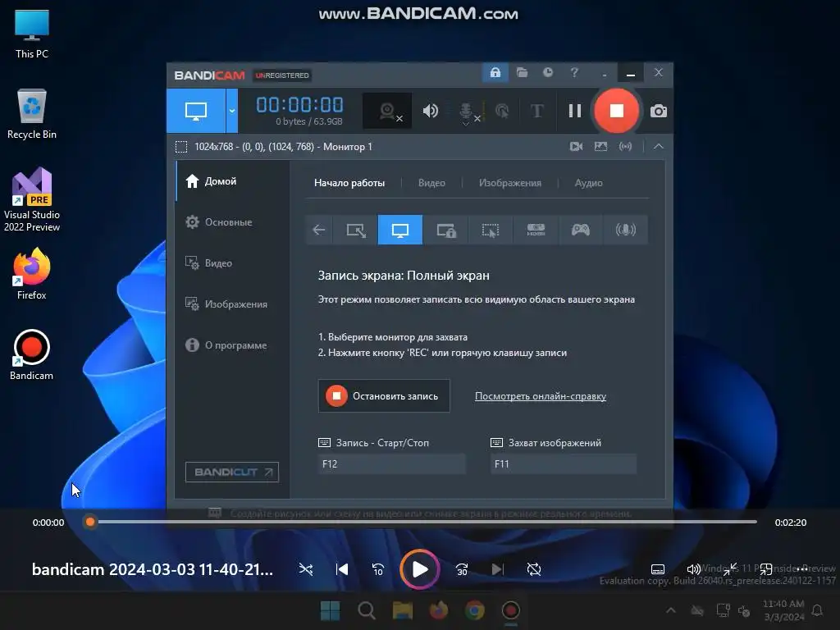Switch to the Изображения tab at the top
Image resolution: width=840 pixels, height=630 pixels.
point(510,183)
